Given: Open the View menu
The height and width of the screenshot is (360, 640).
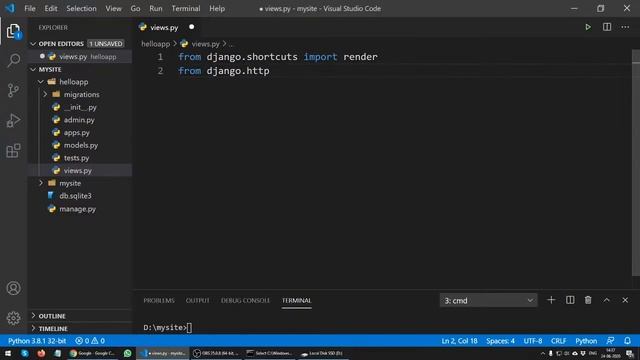Looking at the screenshot, I should coord(113,9).
